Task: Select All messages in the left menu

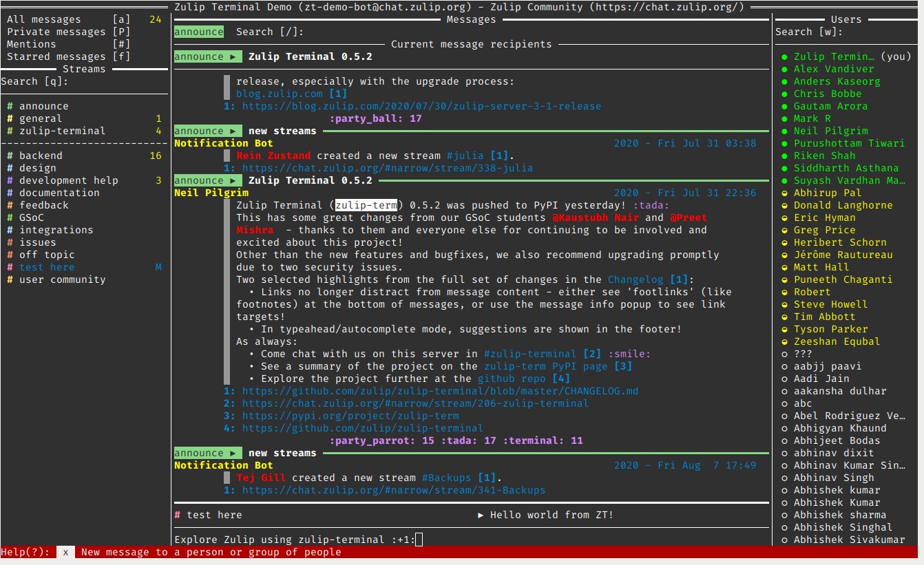Action: tap(41, 19)
